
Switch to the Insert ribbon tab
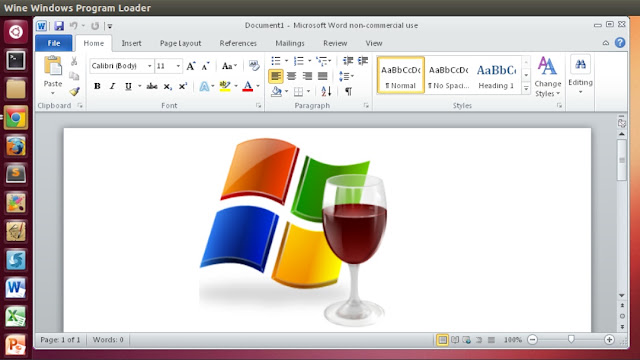pos(131,43)
